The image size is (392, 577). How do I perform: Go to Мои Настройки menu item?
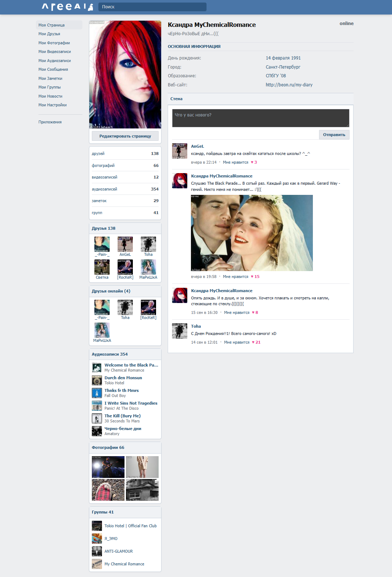pos(53,105)
